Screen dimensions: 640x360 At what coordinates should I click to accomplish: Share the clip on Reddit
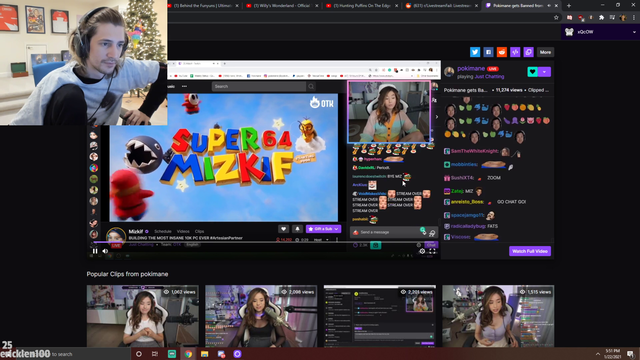point(502,52)
